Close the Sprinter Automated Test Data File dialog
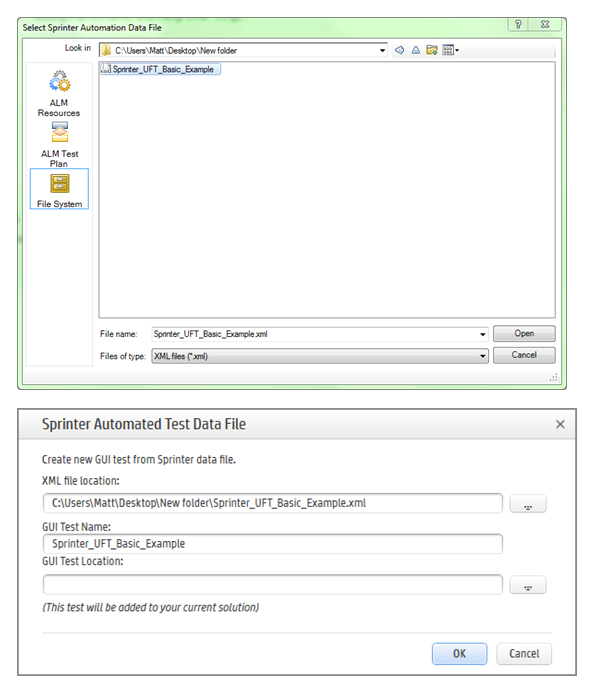Screen dimensions: 593x691 pyautogui.click(x=560, y=424)
